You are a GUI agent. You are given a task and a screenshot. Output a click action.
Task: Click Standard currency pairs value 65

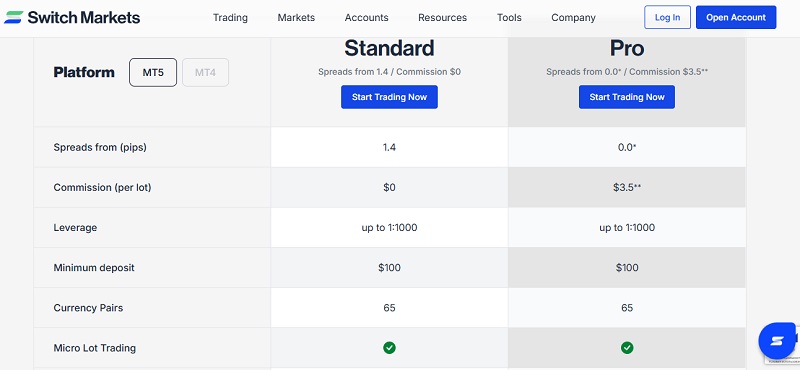[x=389, y=308]
